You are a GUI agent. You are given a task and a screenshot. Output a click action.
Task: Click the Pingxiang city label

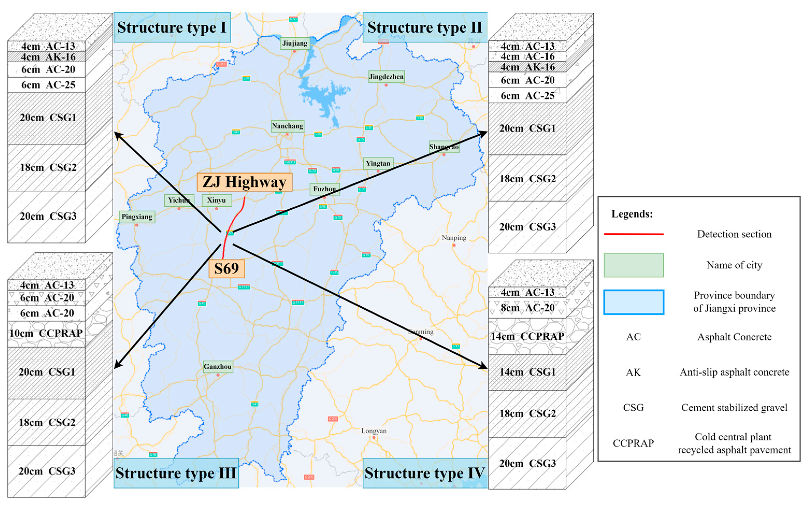(137, 217)
